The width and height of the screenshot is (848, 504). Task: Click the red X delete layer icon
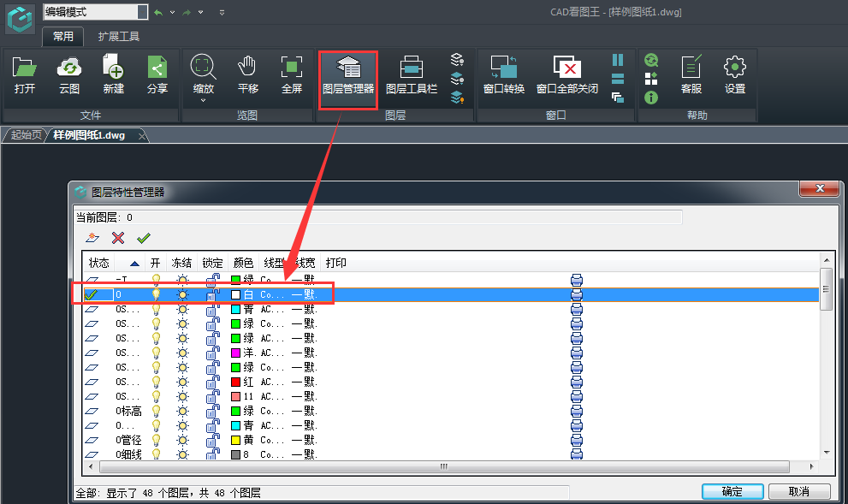pyautogui.click(x=118, y=238)
